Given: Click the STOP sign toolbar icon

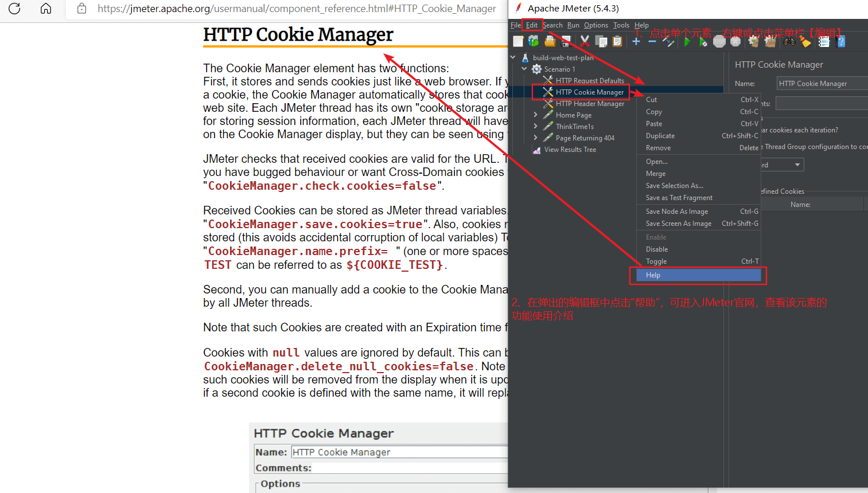Looking at the screenshot, I should pyautogui.click(x=719, y=41).
